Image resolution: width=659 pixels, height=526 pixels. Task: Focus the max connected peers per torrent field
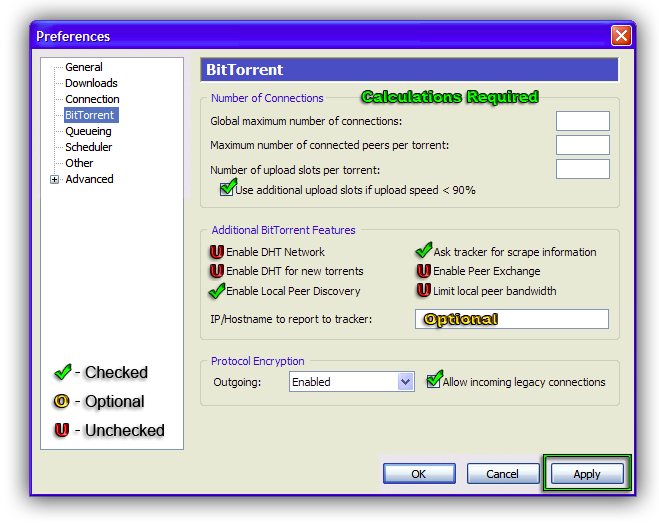pyautogui.click(x=583, y=145)
